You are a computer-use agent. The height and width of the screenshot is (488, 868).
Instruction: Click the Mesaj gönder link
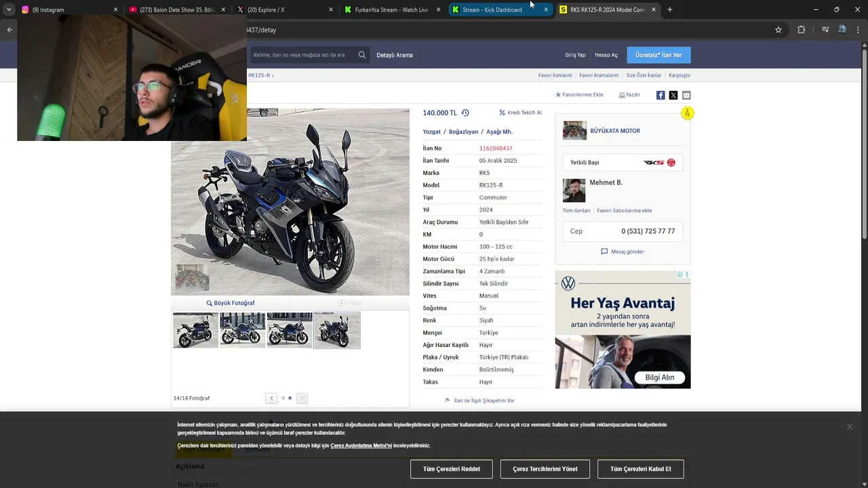coord(623,251)
